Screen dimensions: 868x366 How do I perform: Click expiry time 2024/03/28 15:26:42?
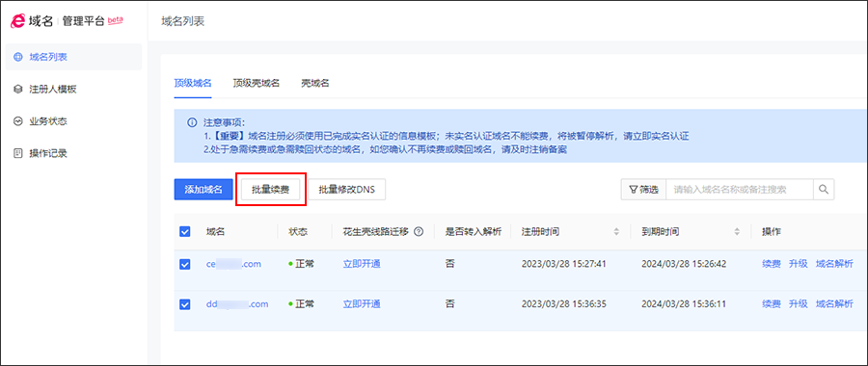pos(684,264)
